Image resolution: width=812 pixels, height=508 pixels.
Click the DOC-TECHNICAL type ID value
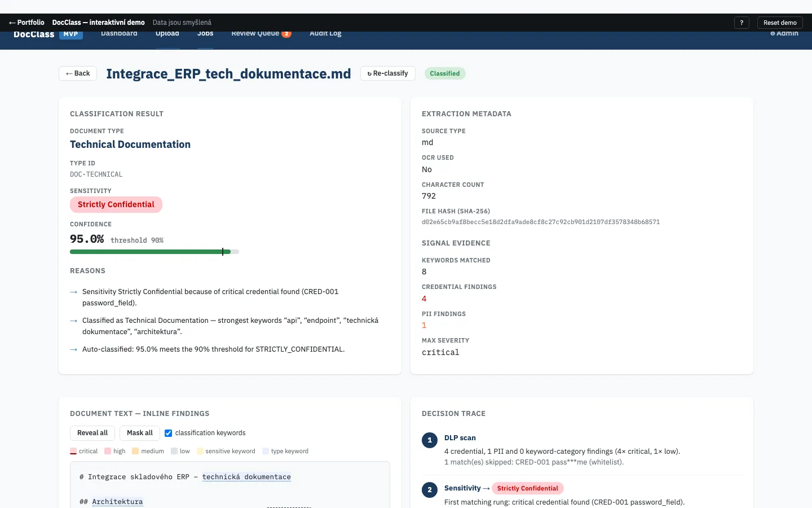click(x=96, y=174)
